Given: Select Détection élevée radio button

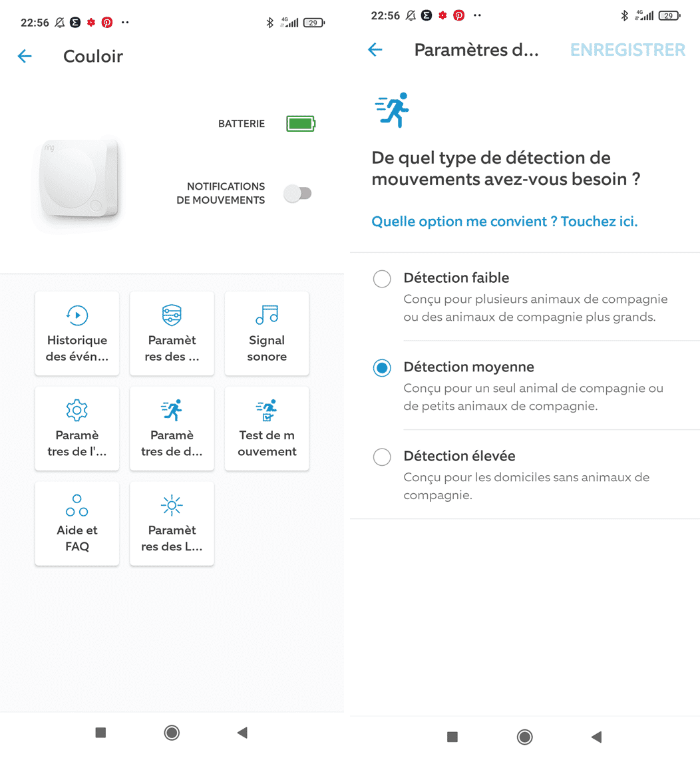Looking at the screenshot, I should pyautogui.click(x=382, y=457).
